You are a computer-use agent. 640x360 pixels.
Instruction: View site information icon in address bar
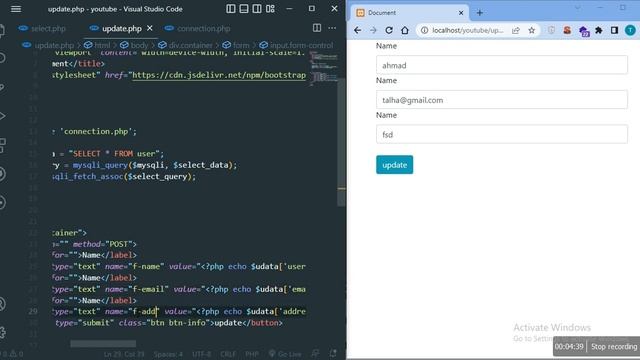tap(424, 30)
